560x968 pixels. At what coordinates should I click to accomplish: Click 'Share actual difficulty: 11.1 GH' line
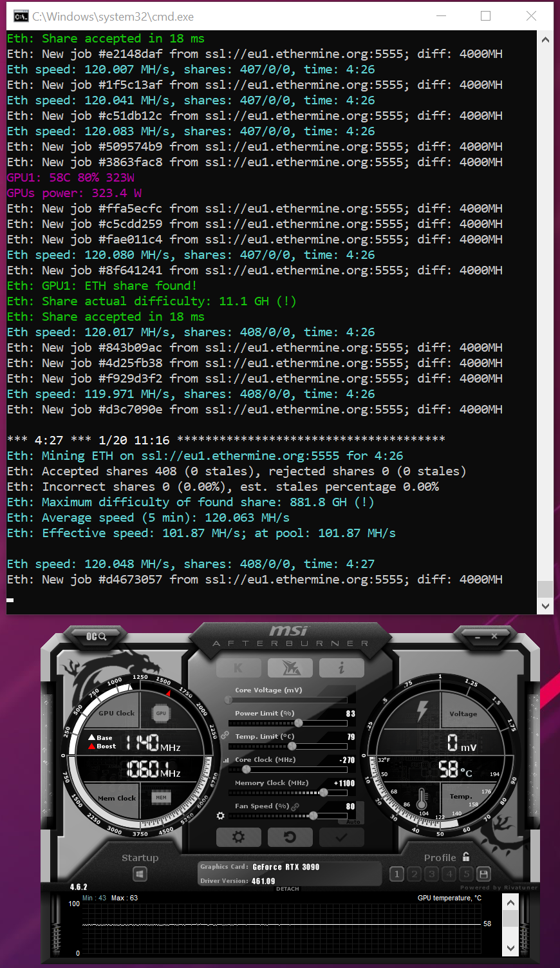click(152, 301)
